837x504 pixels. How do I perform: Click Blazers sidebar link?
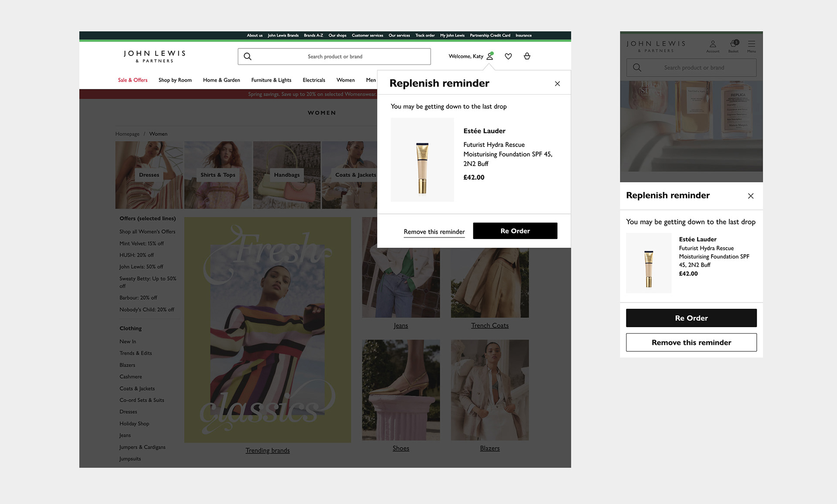pos(127,365)
